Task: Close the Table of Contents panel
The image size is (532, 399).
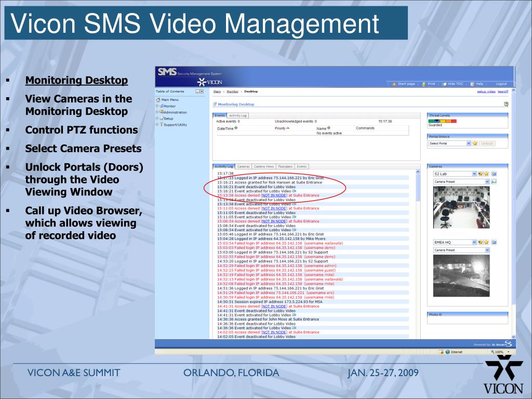Action: 202,91
